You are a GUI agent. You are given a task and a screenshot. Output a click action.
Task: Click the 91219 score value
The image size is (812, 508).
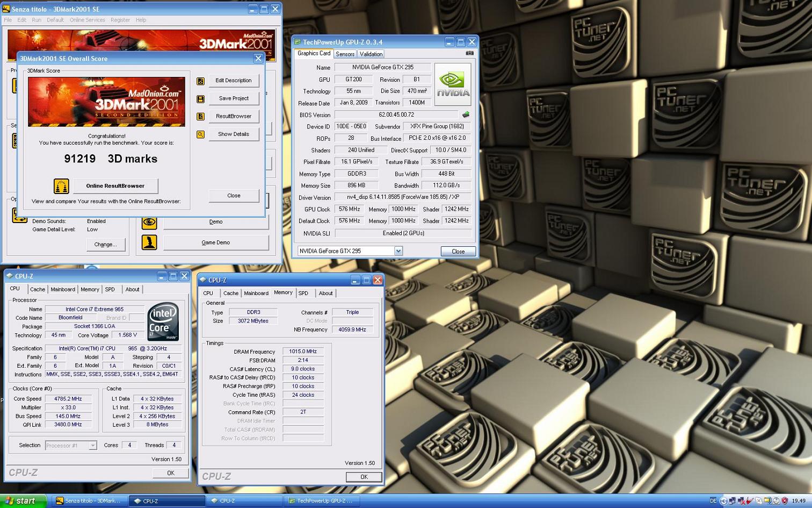click(79, 159)
